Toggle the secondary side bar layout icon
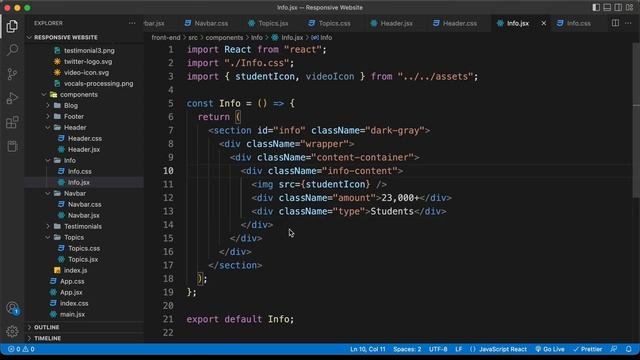This screenshot has width=640, height=360. 618,7
